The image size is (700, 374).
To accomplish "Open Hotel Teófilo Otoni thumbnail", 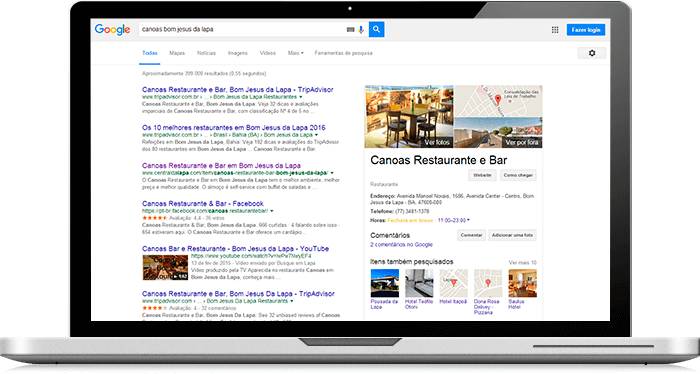I will [x=419, y=283].
